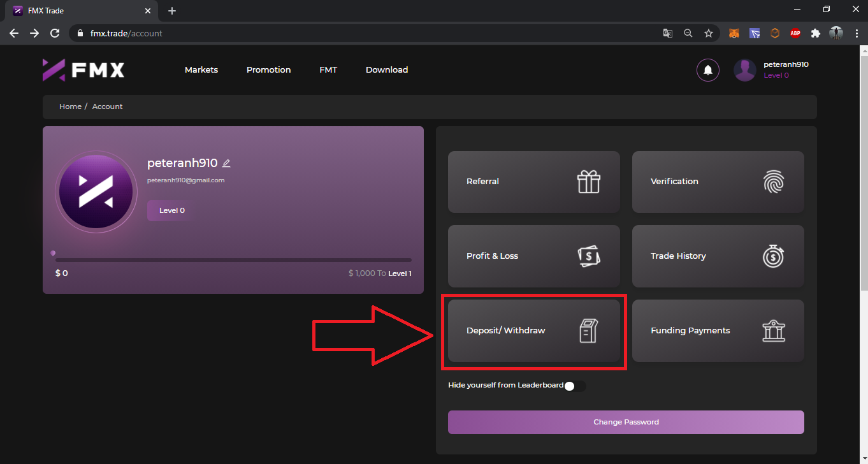Viewport: 868px width, 464px height.
Task: Open the Trade History card
Action: point(718,256)
